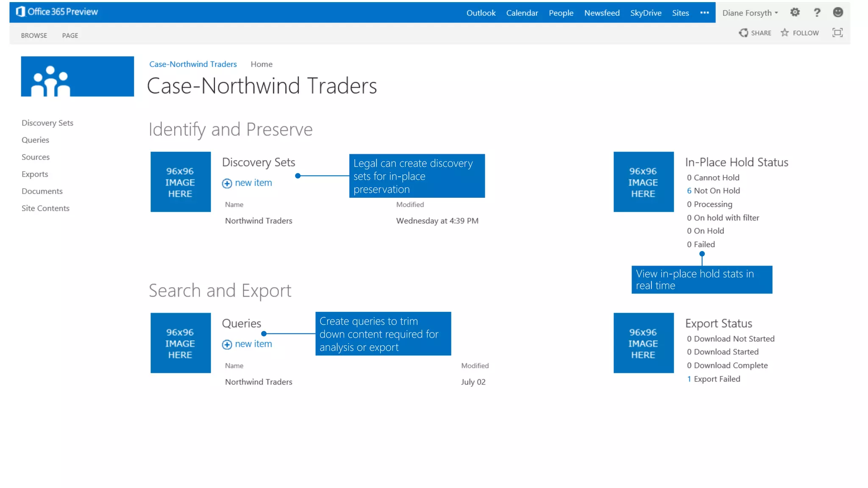Click the Office 365 Preview logo
Image resolution: width=868 pixels, height=488 pixels.
pyautogui.click(x=57, y=12)
